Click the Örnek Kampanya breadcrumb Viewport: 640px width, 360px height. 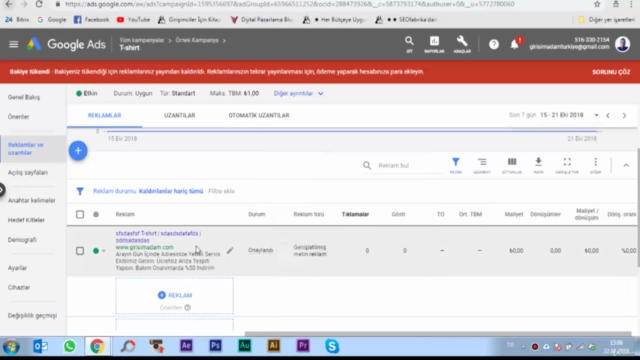(x=197, y=40)
